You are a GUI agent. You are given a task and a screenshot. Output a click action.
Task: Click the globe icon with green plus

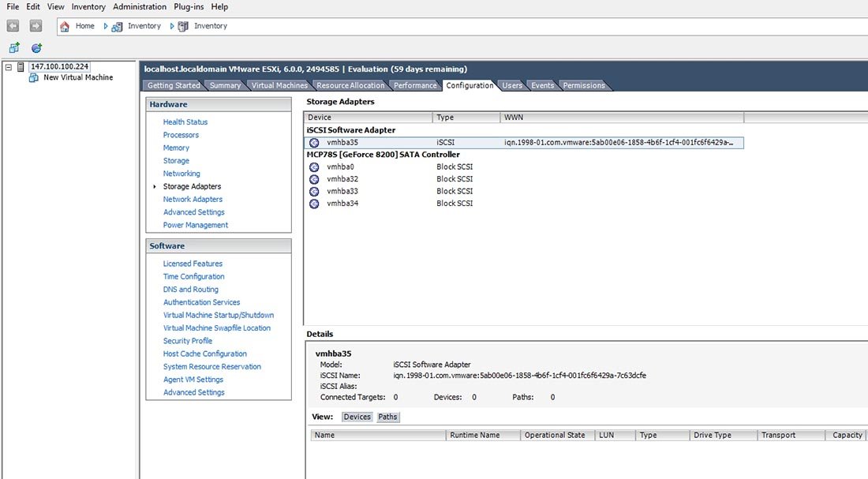(34, 47)
